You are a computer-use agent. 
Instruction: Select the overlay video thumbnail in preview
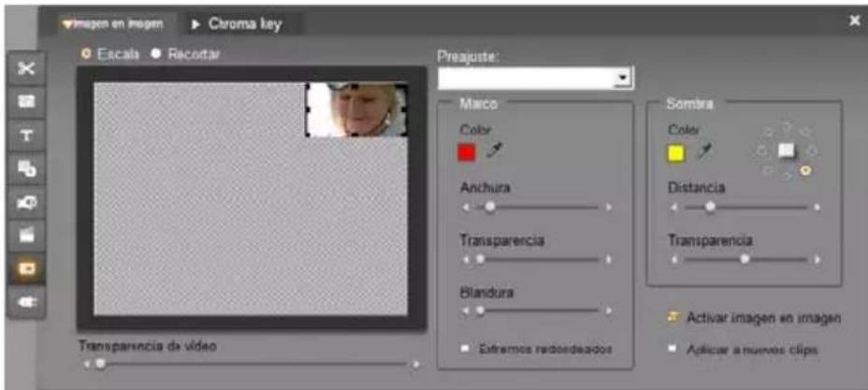click(x=357, y=109)
